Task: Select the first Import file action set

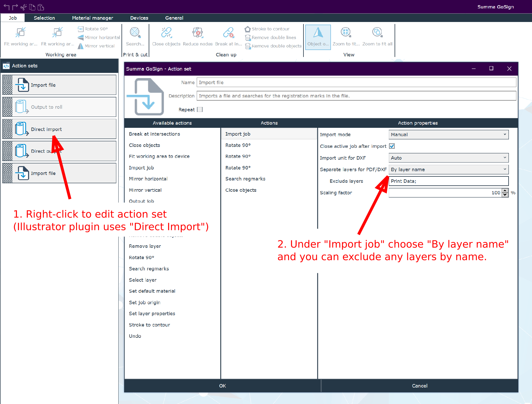Action: [59, 85]
